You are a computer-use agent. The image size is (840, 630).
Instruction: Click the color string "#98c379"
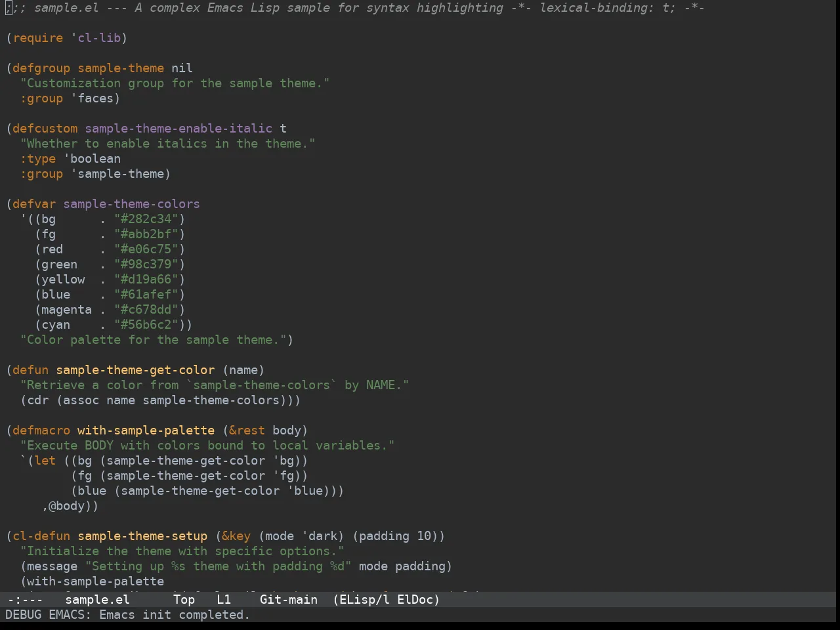pos(146,264)
